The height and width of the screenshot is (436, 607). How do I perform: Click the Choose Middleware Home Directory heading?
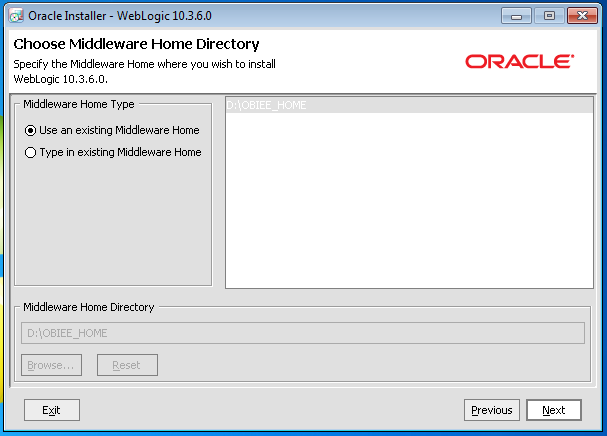(136, 44)
